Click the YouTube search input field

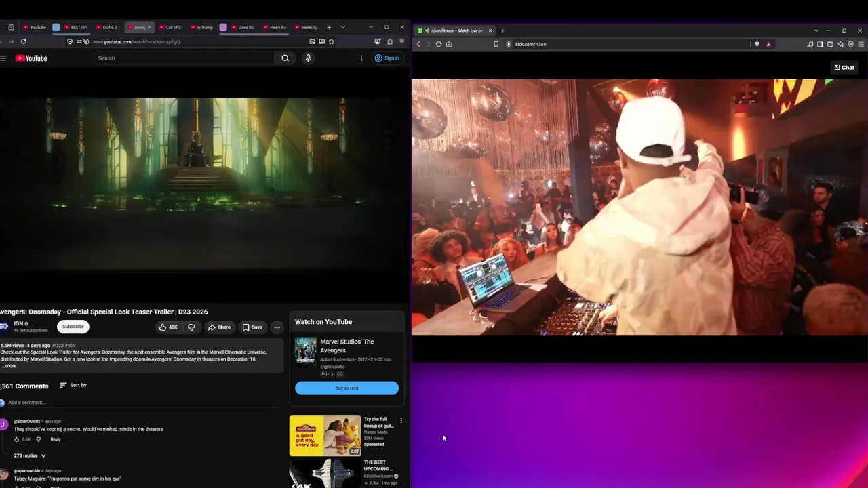pos(184,58)
